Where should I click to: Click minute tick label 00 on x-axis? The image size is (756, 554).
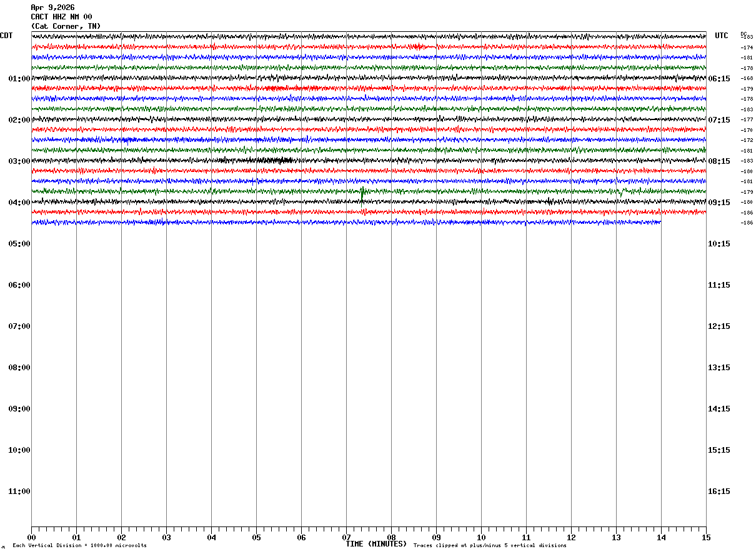tap(32, 537)
